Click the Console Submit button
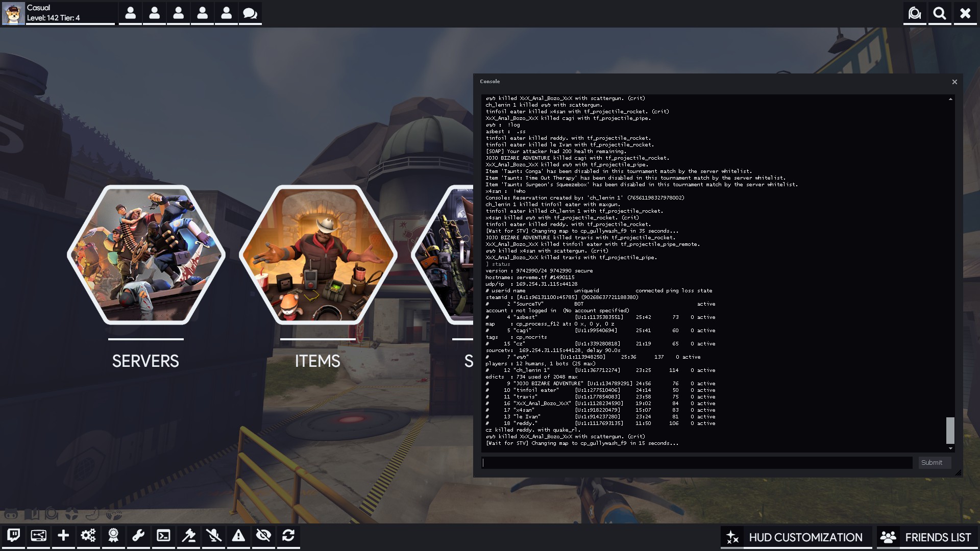 (934, 463)
